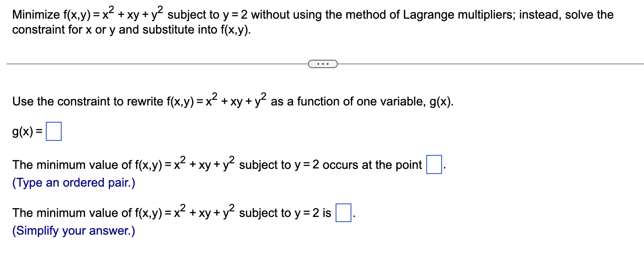The image size is (644, 279).
Task: Click the g(x) = label
Action: (27, 132)
